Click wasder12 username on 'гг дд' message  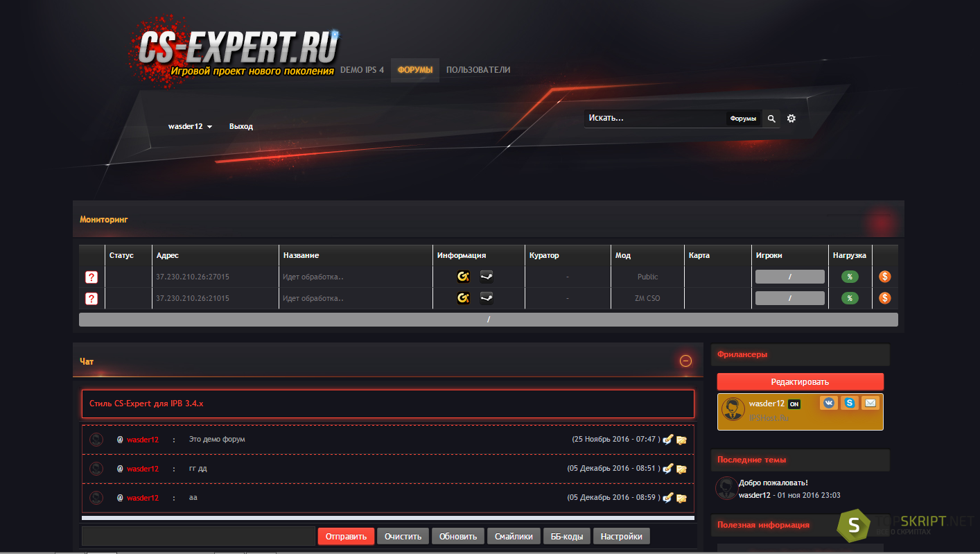pyautogui.click(x=143, y=469)
